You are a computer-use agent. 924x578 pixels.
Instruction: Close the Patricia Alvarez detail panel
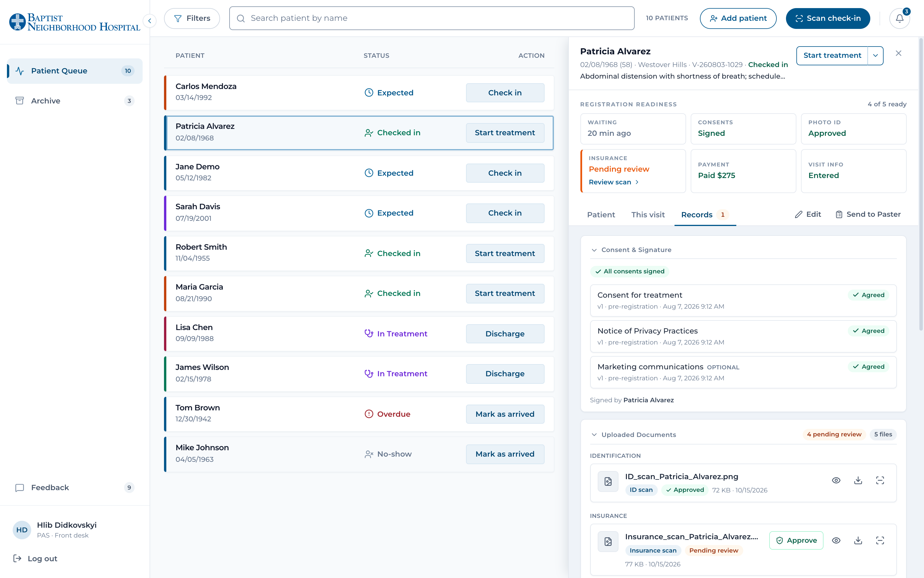(898, 53)
